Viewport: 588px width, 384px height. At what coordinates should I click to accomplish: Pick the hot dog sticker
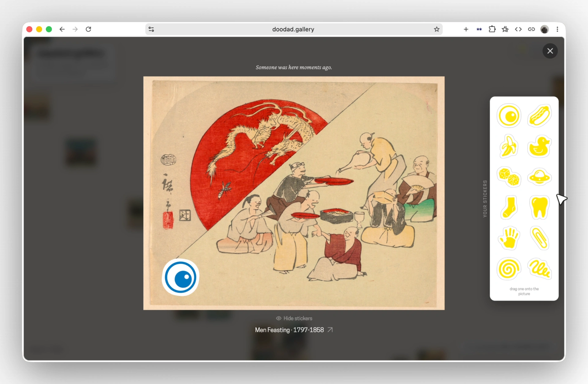(x=539, y=116)
